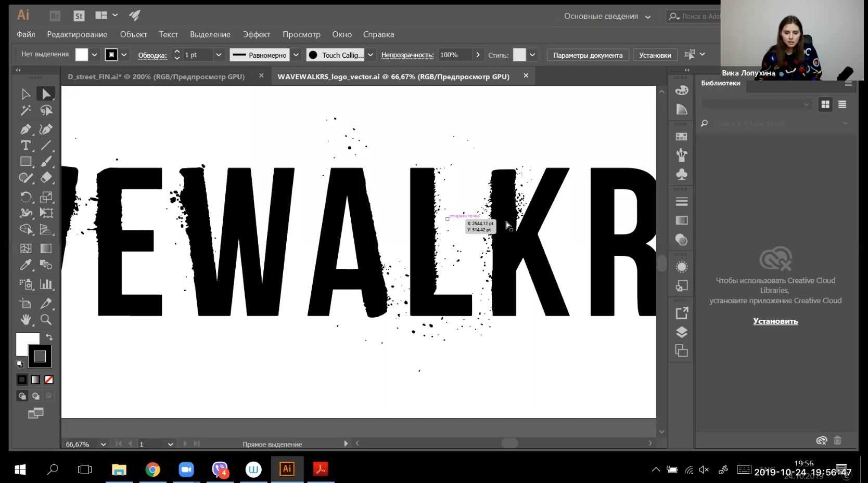This screenshot has width=868, height=483.
Task: Select the Rotate tool
Action: coord(25,197)
